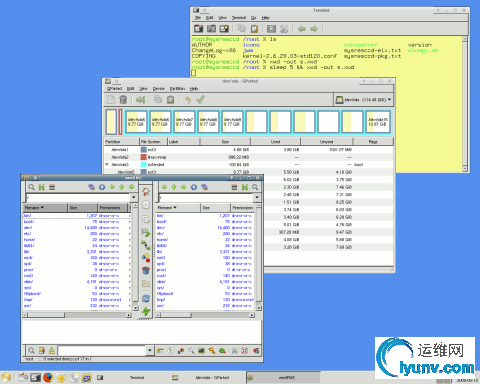Viewport: 480px width, 384px height.
Task: Sort the right pane by Filename header
Action: point(178,207)
